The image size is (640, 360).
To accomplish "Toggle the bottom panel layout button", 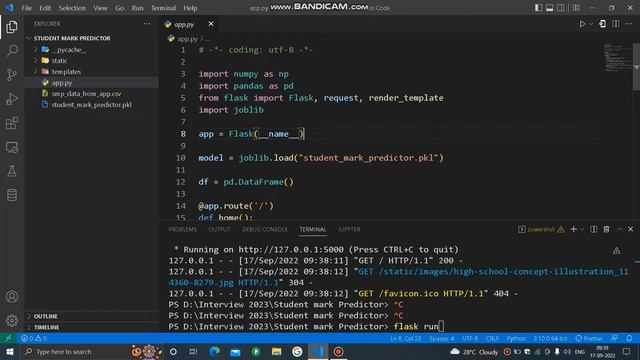I will coord(550,8).
